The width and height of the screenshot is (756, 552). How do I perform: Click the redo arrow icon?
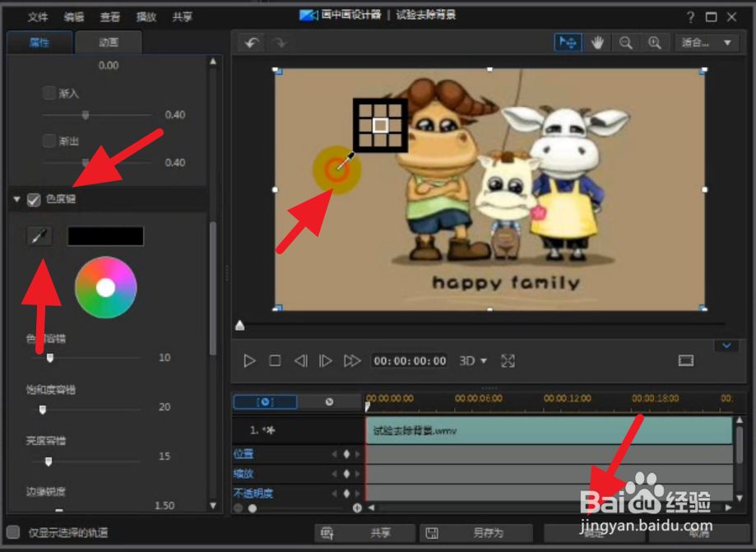[279, 43]
